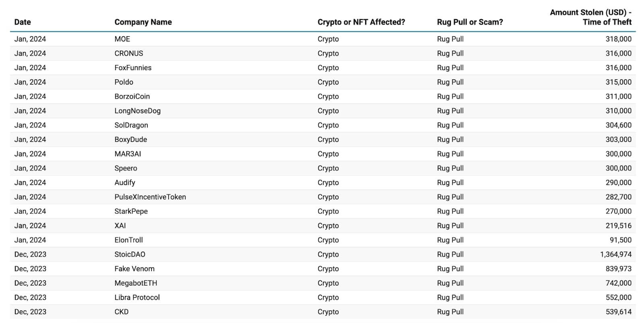The height and width of the screenshot is (323, 644).
Task: Click Rug Pull cell in the Poldo row
Action: coord(450,82)
